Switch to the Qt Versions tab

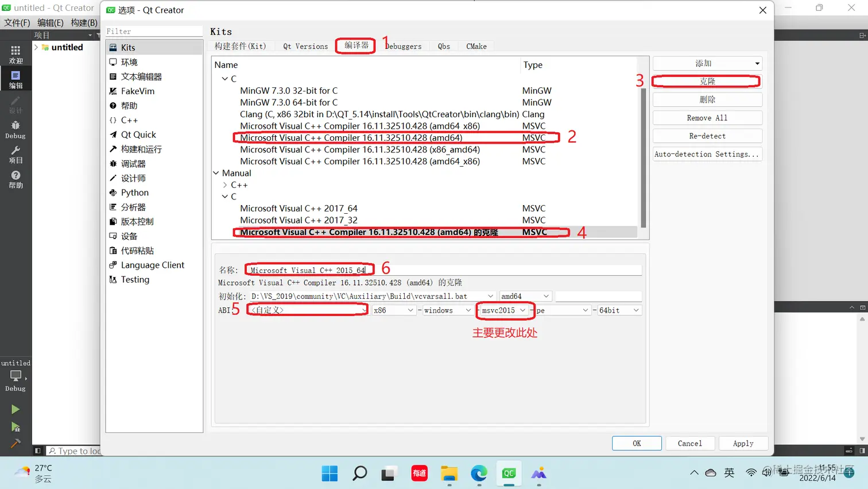pyautogui.click(x=305, y=46)
